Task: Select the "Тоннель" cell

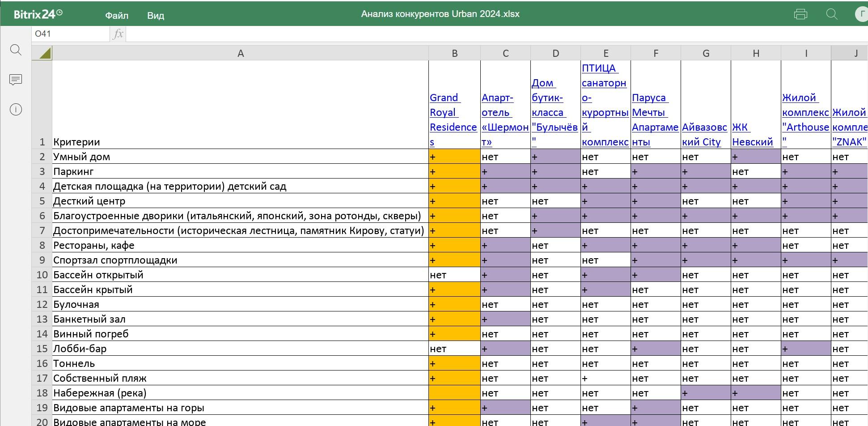Action: (x=241, y=363)
